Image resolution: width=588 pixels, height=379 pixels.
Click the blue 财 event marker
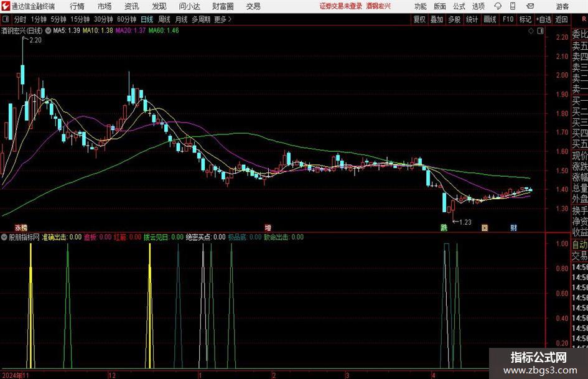coord(513,227)
